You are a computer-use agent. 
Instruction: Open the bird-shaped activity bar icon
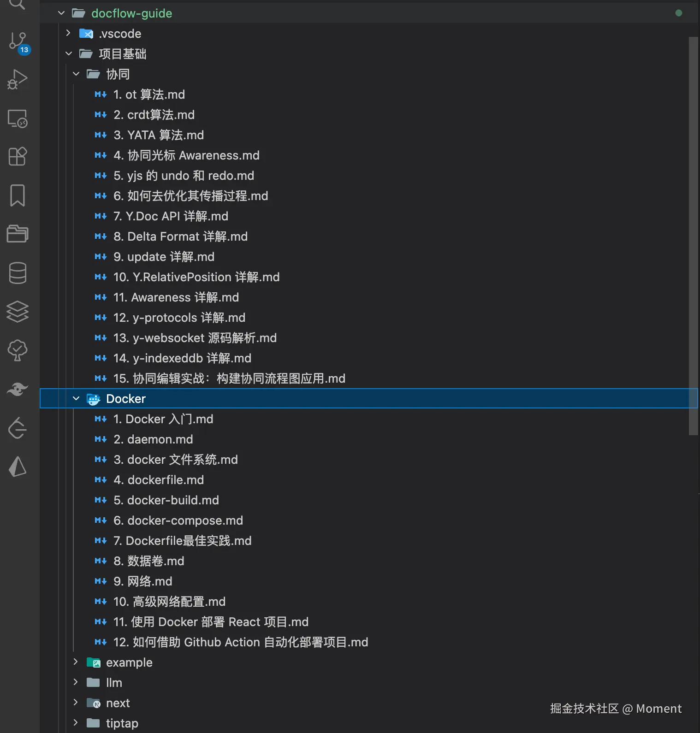click(18, 390)
